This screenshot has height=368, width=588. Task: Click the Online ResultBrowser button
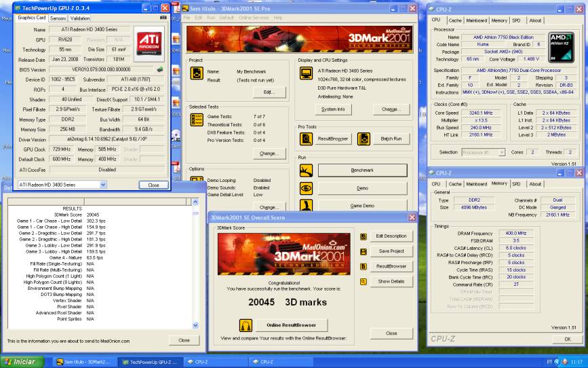point(292,325)
